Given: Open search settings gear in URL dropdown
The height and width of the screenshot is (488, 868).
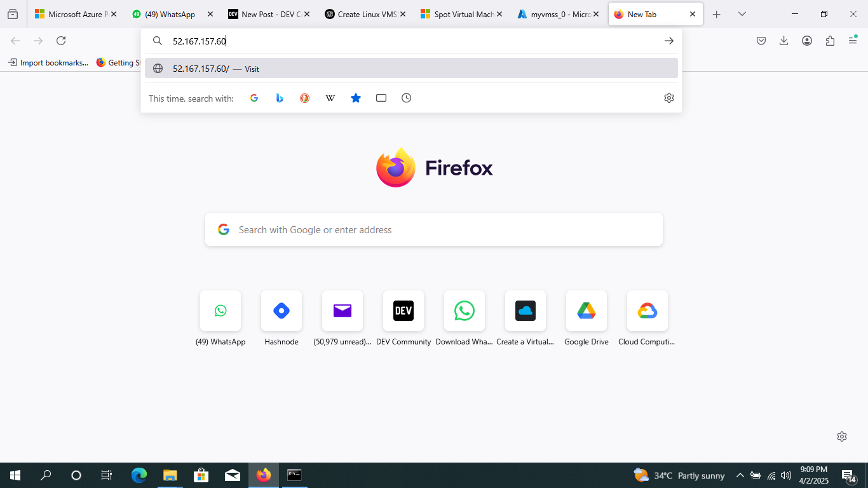Looking at the screenshot, I should [669, 98].
